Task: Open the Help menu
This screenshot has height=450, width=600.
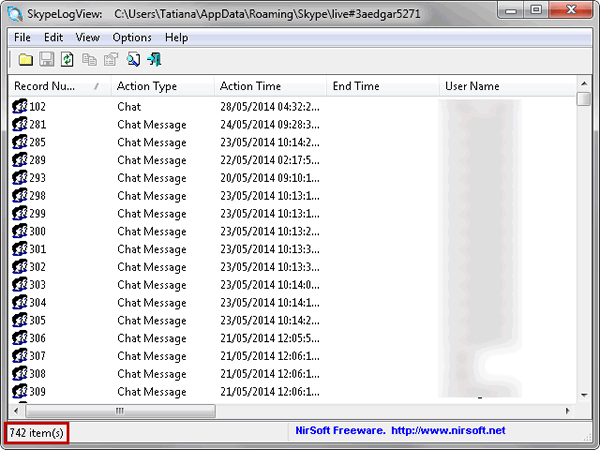Action: pyautogui.click(x=176, y=38)
